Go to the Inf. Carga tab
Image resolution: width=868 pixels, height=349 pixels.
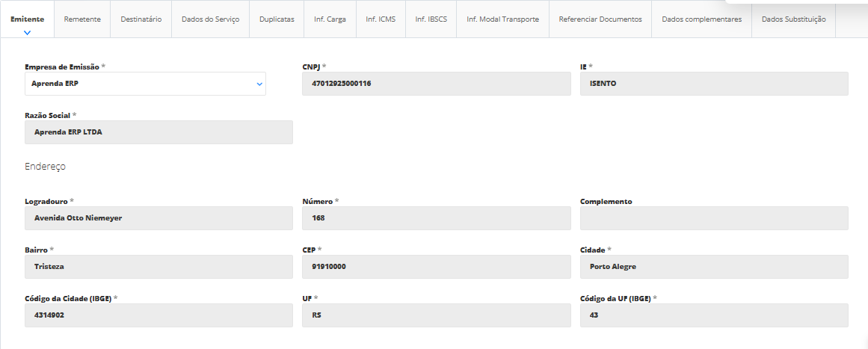[330, 19]
